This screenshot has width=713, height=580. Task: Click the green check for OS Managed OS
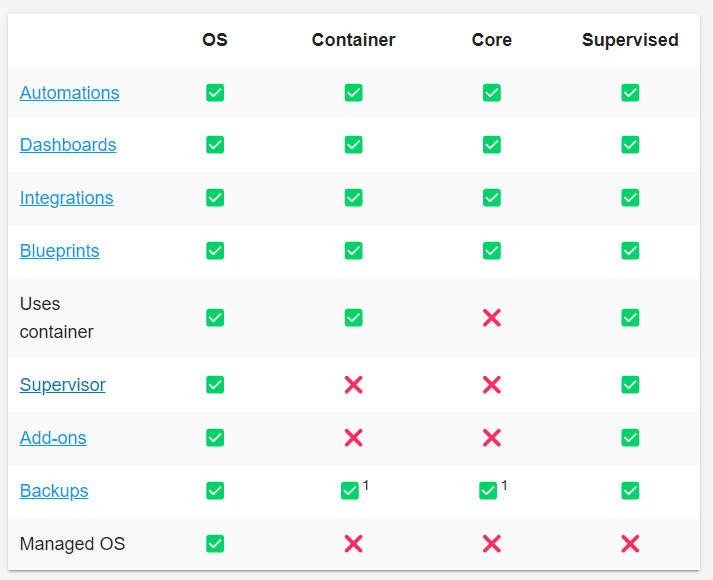215,544
